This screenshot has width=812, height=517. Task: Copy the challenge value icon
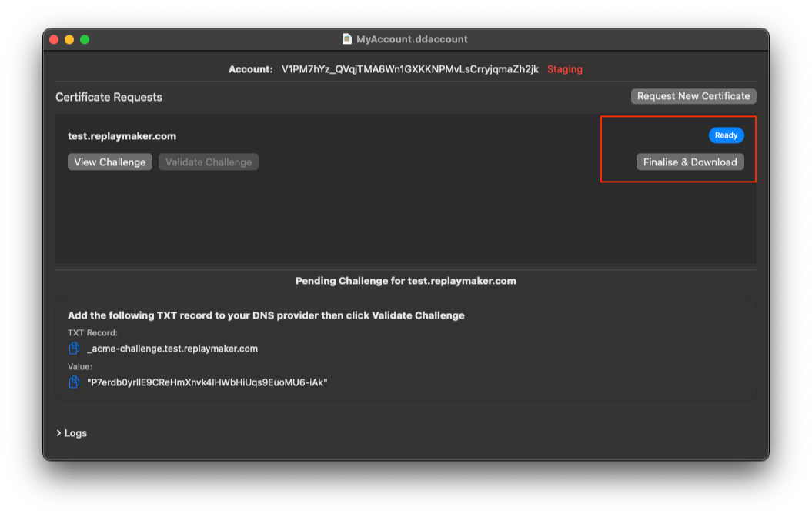click(x=75, y=382)
